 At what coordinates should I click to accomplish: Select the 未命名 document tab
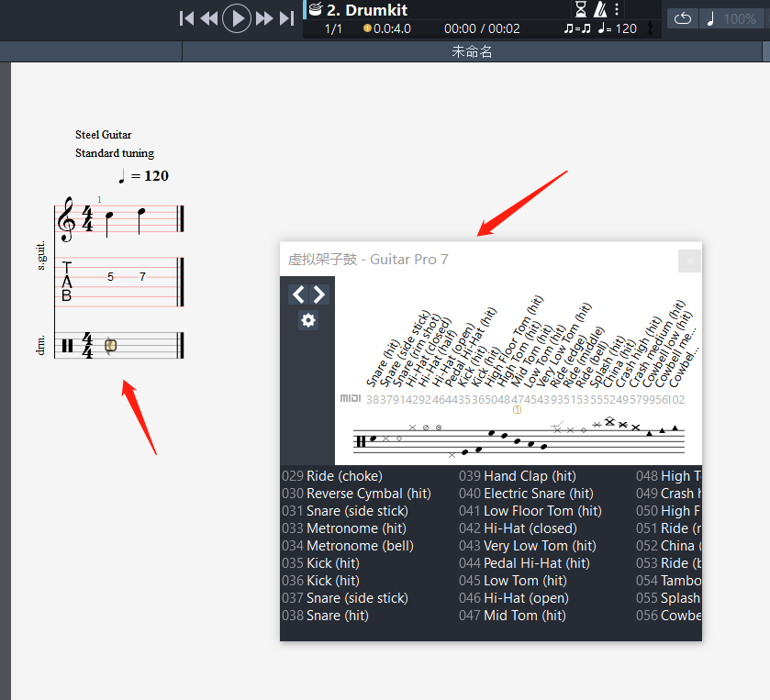click(x=472, y=52)
